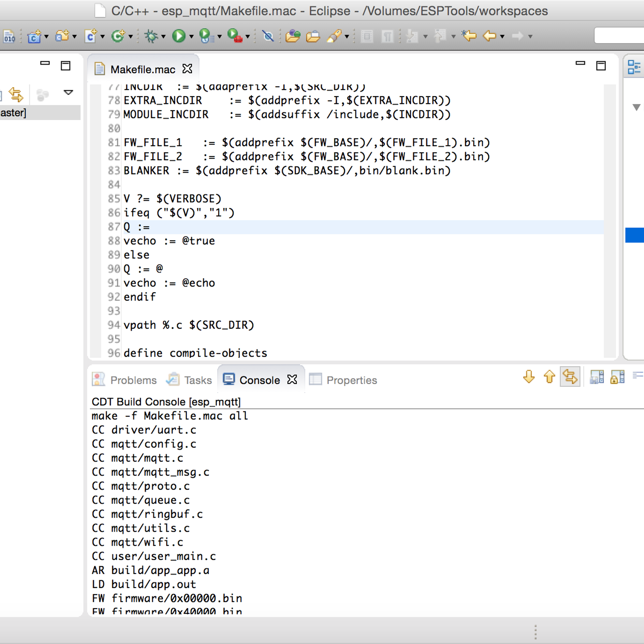Open the External Tools dropdown arrow
This screenshot has height=644, width=644.
(x=248, y=37)
